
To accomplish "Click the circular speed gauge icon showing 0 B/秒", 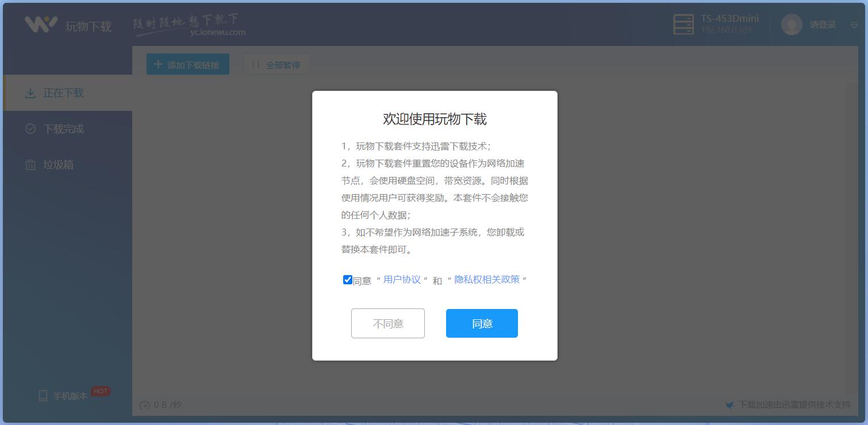I will coord(144,404).
